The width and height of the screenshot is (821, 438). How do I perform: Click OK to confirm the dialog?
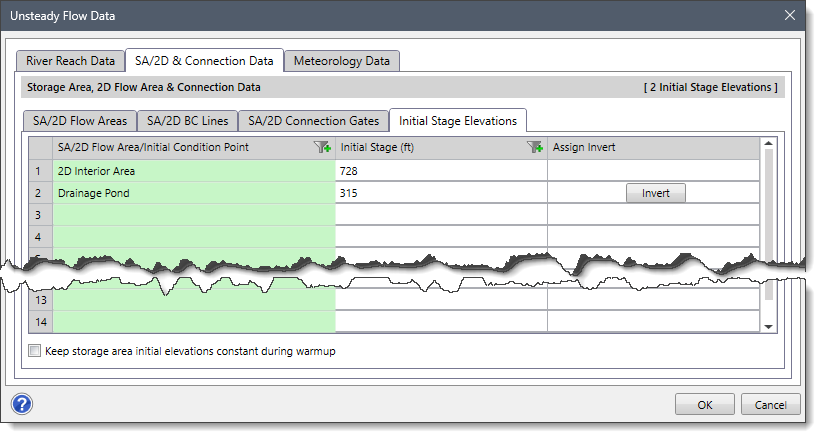(705, 404)
